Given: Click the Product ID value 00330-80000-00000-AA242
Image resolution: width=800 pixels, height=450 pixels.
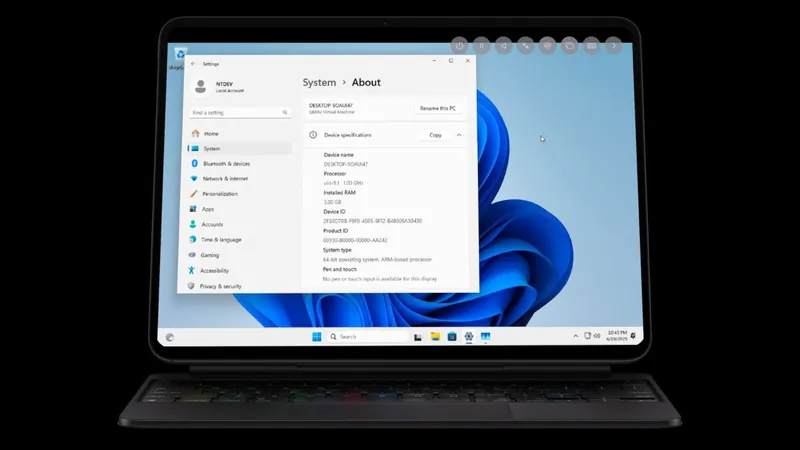Looking at the screenshot, I should (355, 240).
